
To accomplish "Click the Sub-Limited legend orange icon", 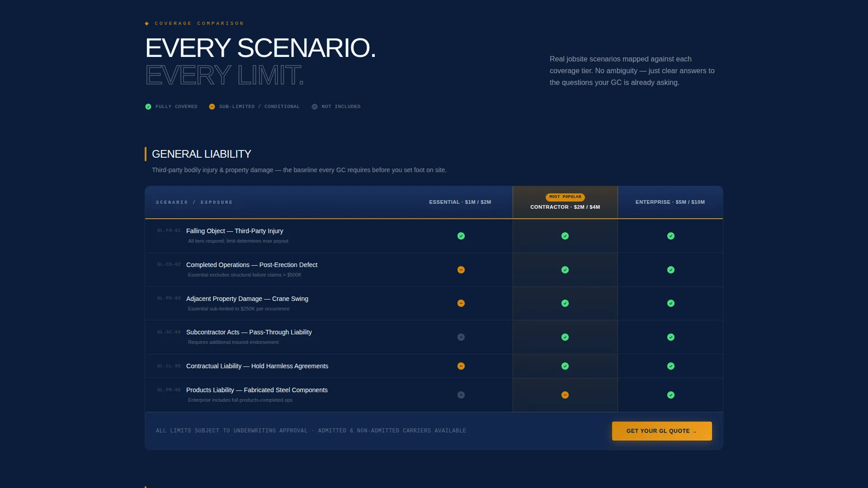I will pos(212,107).
